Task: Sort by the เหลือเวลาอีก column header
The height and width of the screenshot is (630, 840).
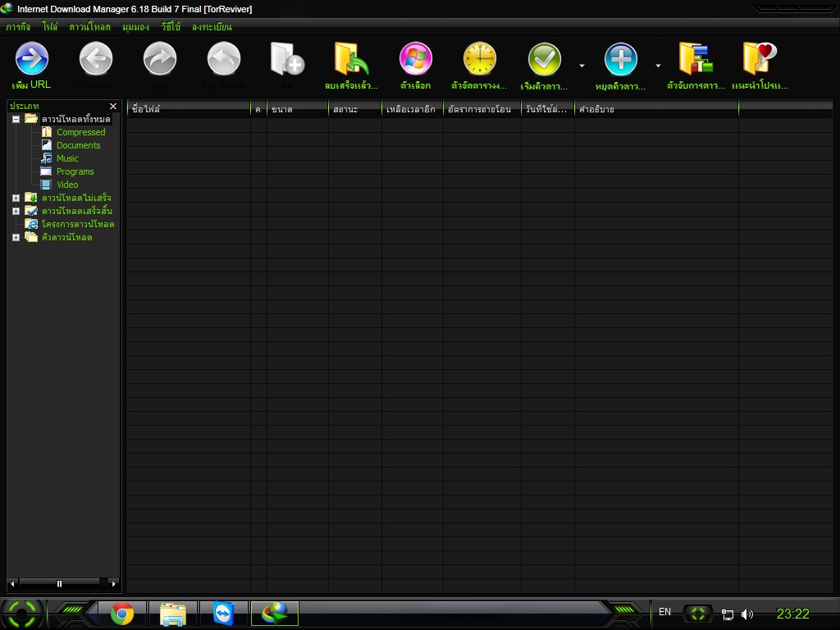Action: pyautogui.click(x=413, y=109)
